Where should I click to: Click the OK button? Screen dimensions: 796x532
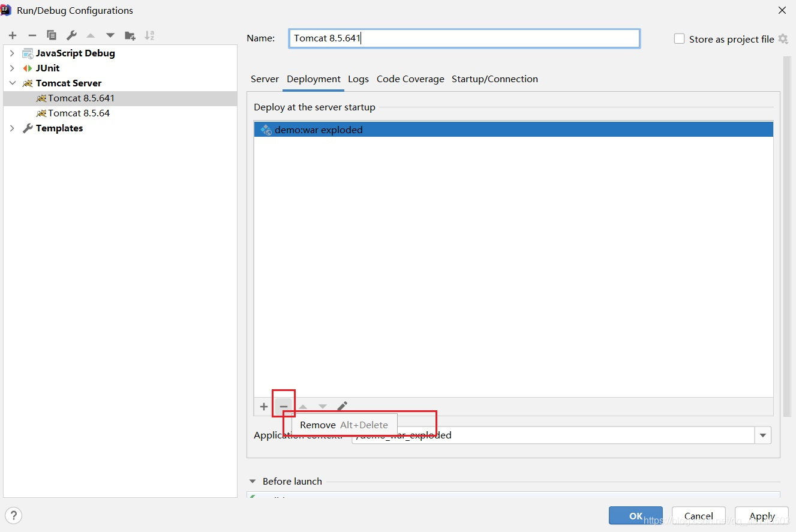pos(636,516)
